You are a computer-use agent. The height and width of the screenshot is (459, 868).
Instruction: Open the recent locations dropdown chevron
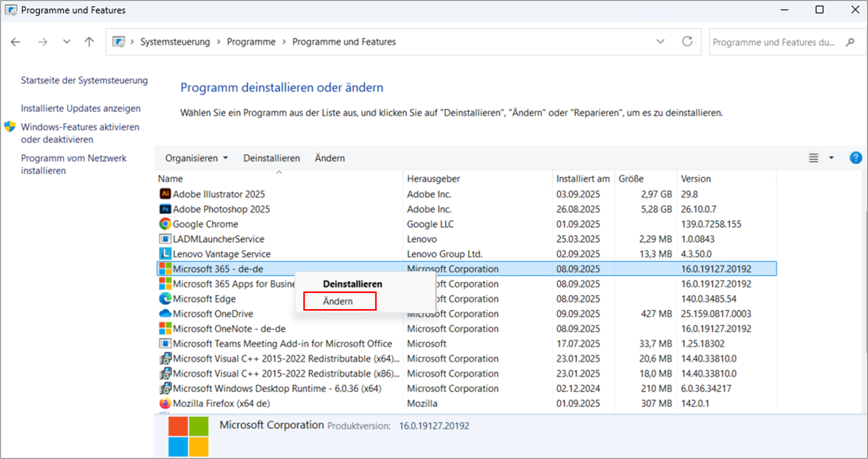tap(67, 42)
